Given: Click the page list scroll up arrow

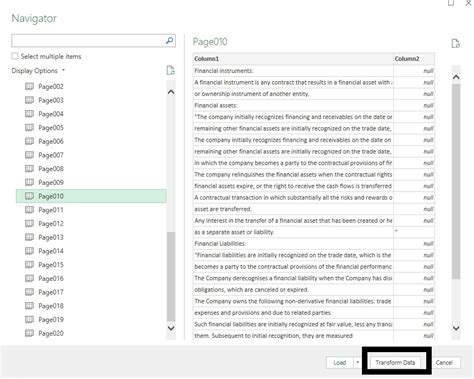Looking at the screenshot, I should pyautogui.click(x=171, y=92).
